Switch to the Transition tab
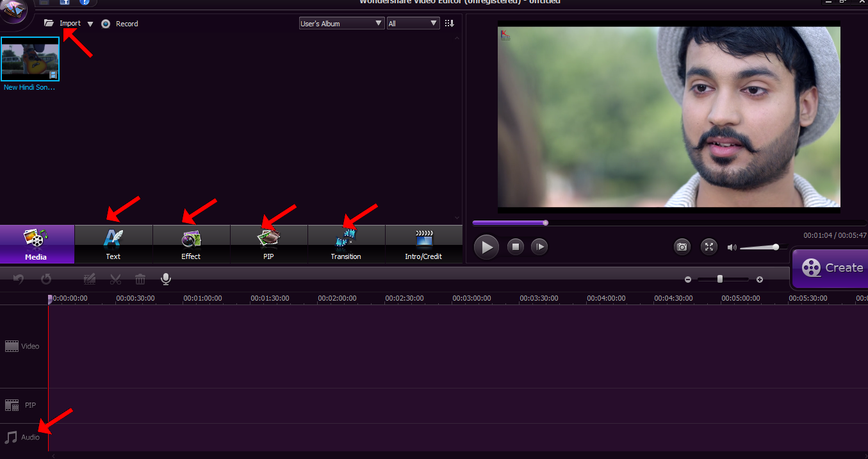868x459 pixels. (x=346, y=244)
